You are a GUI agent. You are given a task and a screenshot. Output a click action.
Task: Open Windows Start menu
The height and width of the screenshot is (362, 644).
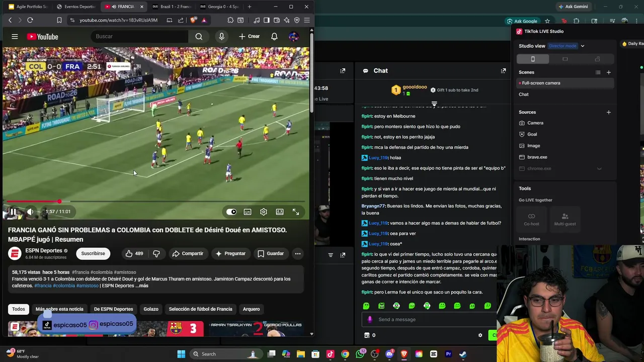pos(181,354)
